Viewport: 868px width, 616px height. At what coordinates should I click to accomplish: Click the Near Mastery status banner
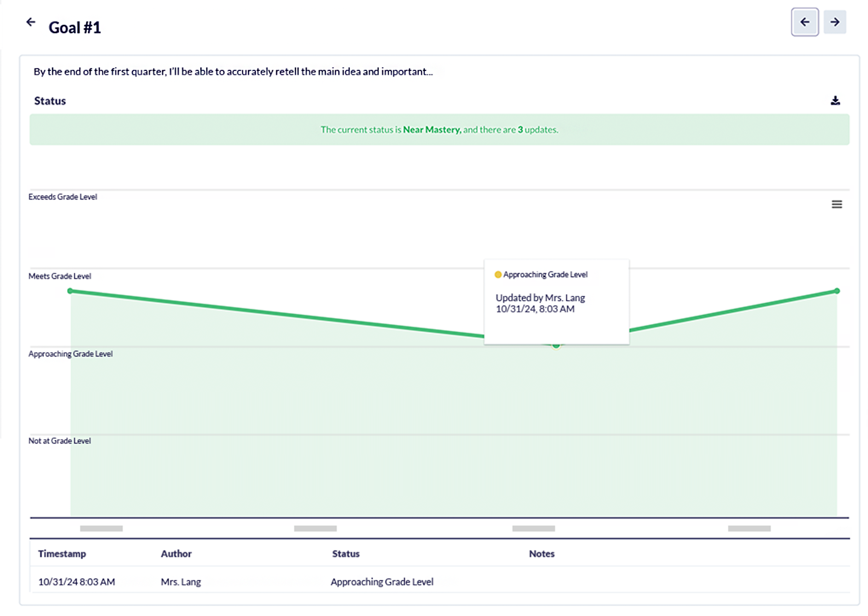click(439, 130)
